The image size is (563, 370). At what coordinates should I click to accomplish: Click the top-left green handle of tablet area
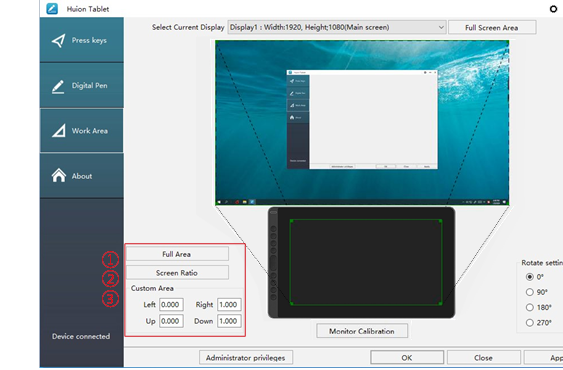(x=292, y=221)
